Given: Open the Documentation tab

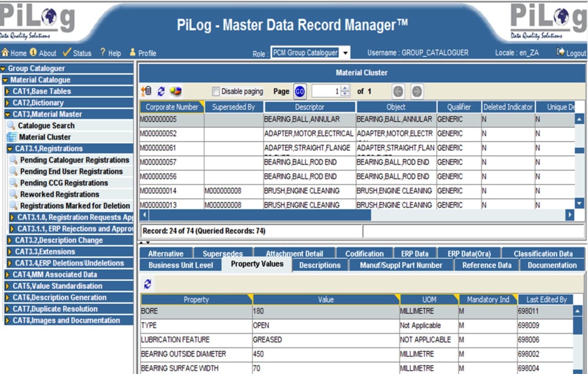Looking at the screenshot, I should pyautogui.click(x=552, y=265).
